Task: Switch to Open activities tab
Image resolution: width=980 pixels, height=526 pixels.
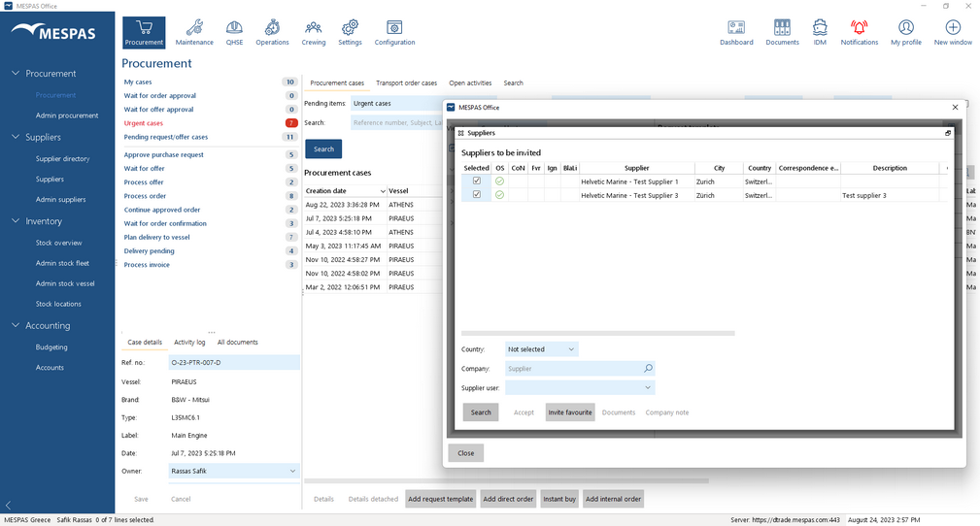Action: (470, 83)
